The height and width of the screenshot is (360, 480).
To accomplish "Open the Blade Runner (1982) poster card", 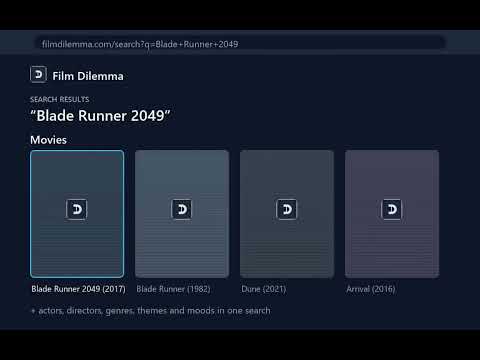I will point(182,214).
